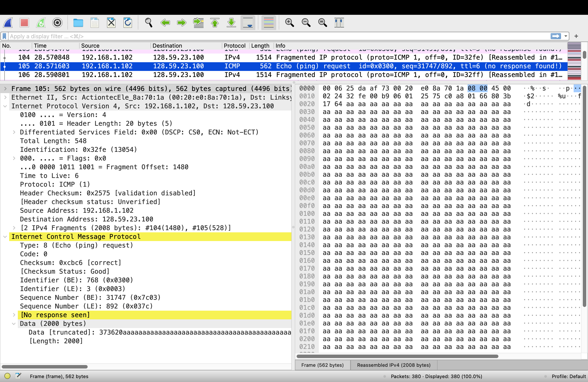Click the Restart capture icon

tap(41, 23)
